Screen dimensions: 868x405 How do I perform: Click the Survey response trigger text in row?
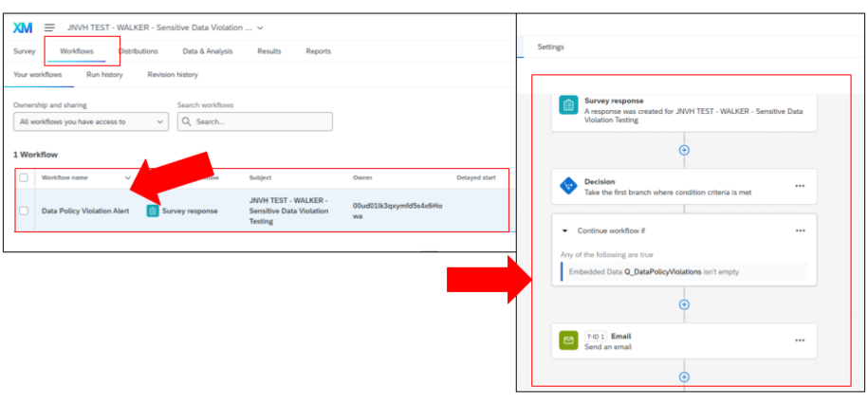click(190, 211)
